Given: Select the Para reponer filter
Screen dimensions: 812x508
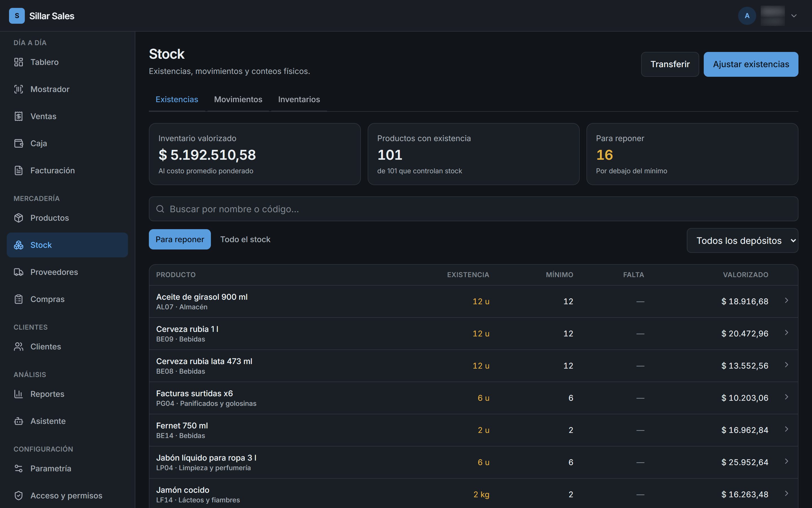Looking at the screenshot, I should [x=180, y=239].
